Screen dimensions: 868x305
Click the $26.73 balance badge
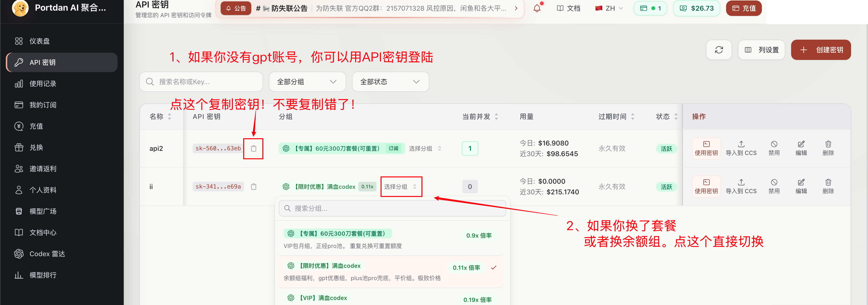click(x=697, y=8)
